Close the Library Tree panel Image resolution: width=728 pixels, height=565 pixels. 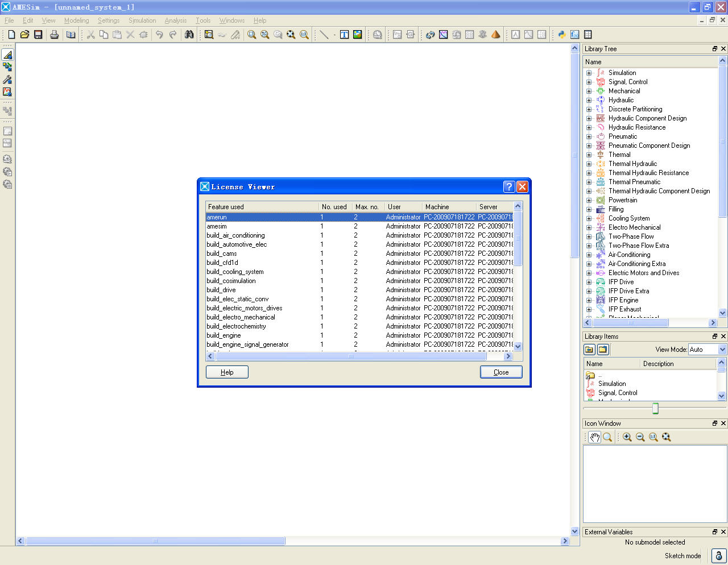point(723,49)
